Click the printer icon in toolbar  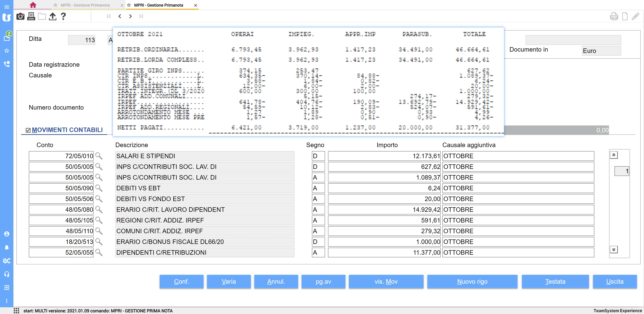click(x=31, y=16)
